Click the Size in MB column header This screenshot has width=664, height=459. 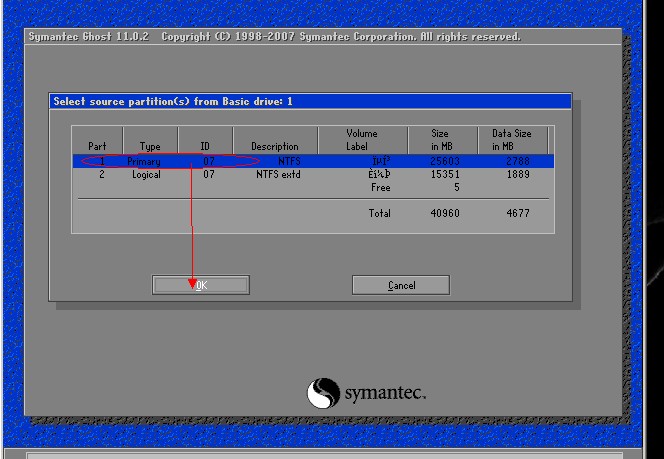[x=442, y=140]
